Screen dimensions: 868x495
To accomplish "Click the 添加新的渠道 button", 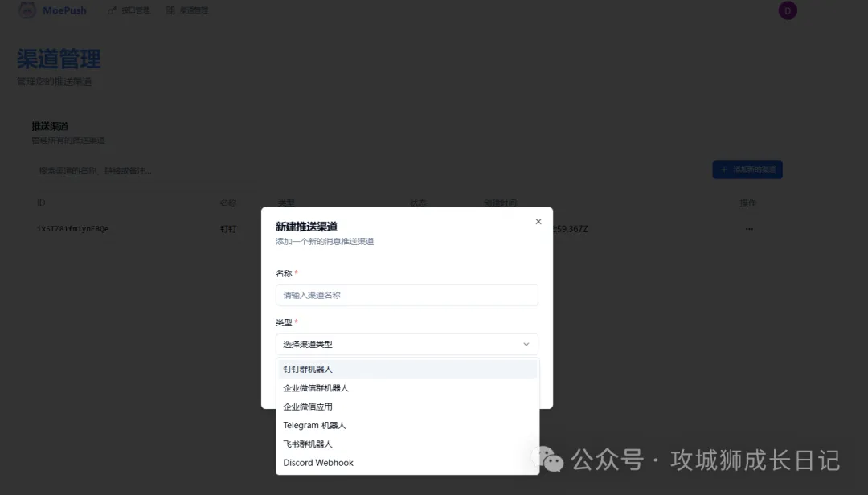I will [747, 170].
